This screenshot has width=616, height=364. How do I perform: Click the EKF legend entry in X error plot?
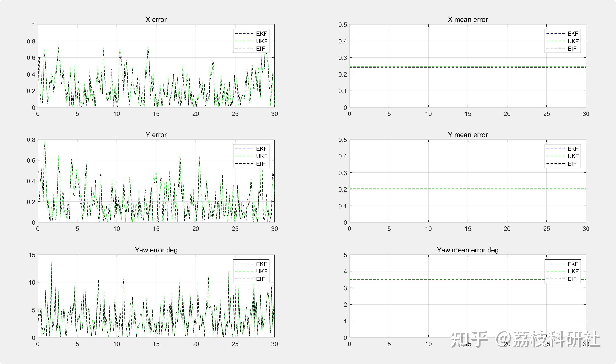pos(261,34)
